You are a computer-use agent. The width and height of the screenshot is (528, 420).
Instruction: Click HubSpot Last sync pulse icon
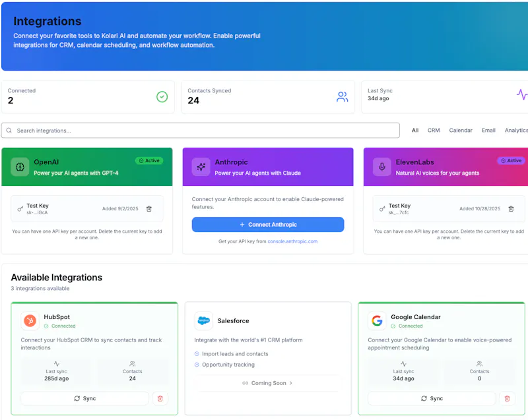[57, 364]
